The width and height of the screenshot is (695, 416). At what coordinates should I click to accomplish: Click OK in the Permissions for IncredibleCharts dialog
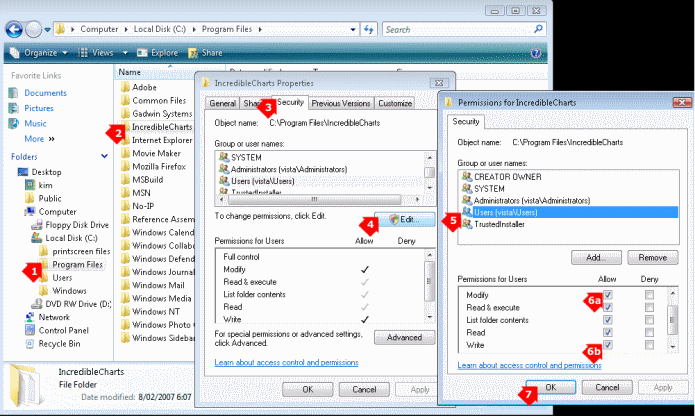point(551,387)
